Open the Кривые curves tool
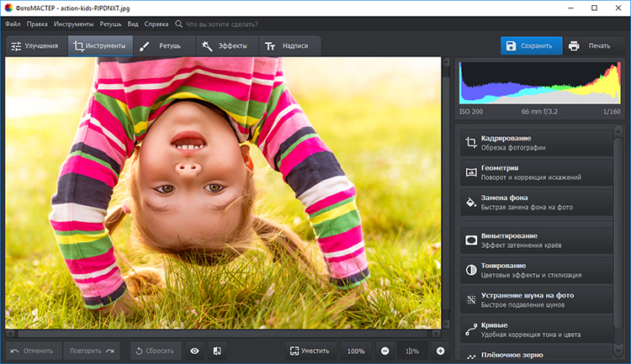The height and width of the screenshot is (364, 631). [x=538, y=329]
